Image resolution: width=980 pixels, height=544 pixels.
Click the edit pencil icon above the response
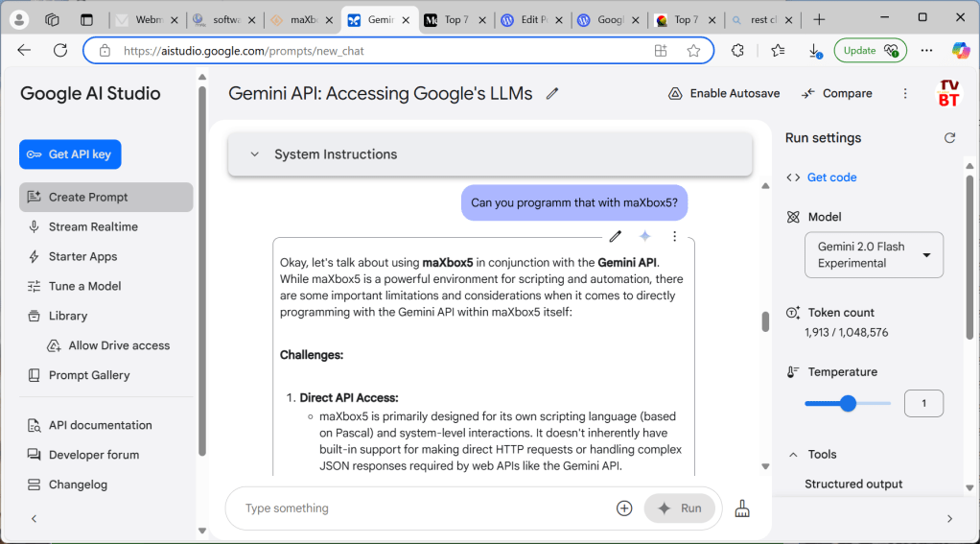point(616,236)
